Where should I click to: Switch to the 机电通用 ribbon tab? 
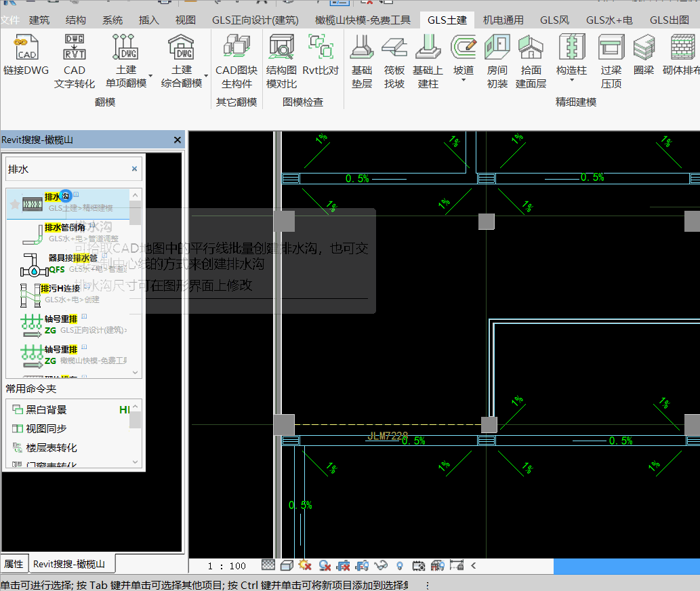click(503, 20)
